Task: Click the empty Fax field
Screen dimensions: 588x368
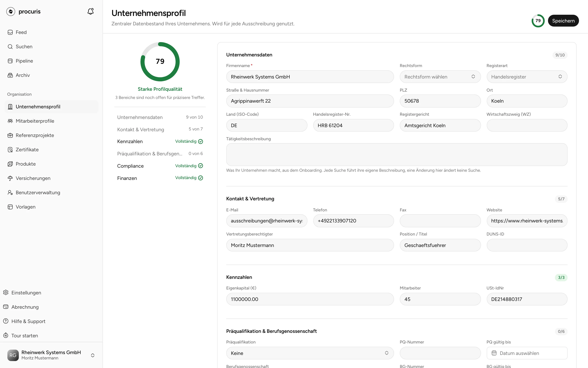Action: [x=440, y=221]
